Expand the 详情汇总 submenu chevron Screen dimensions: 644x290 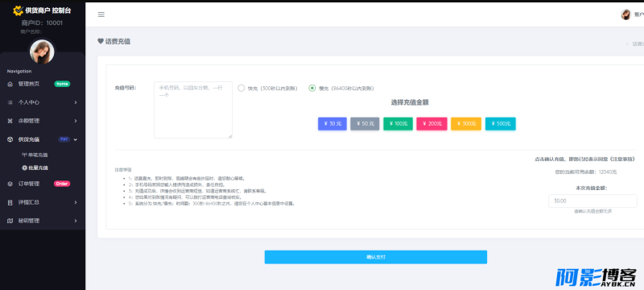click(x=76, y=202)
